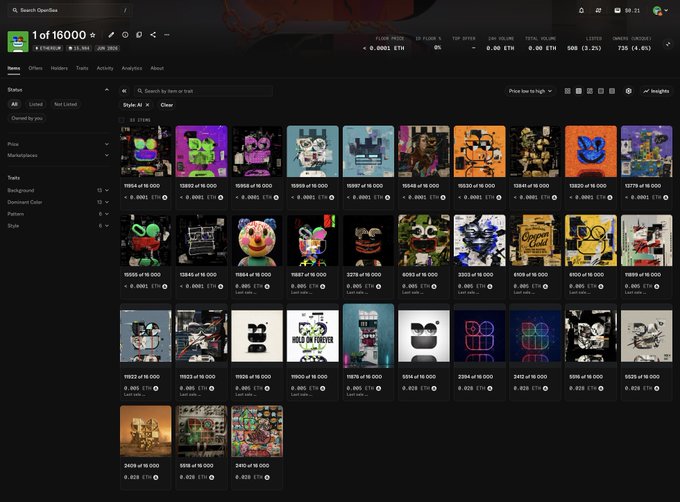Open the desert gold item 2409 thumbnail

(146, 431)
